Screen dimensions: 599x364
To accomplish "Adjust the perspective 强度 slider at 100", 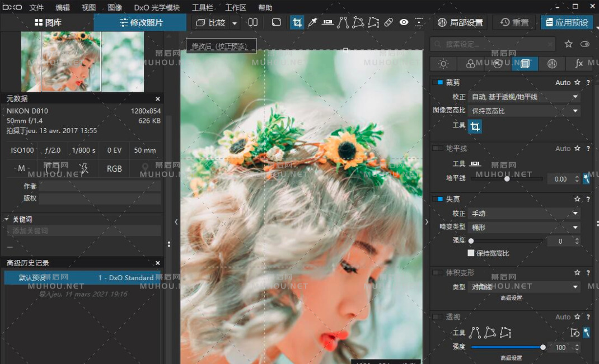I will click(x=507, y=347).
